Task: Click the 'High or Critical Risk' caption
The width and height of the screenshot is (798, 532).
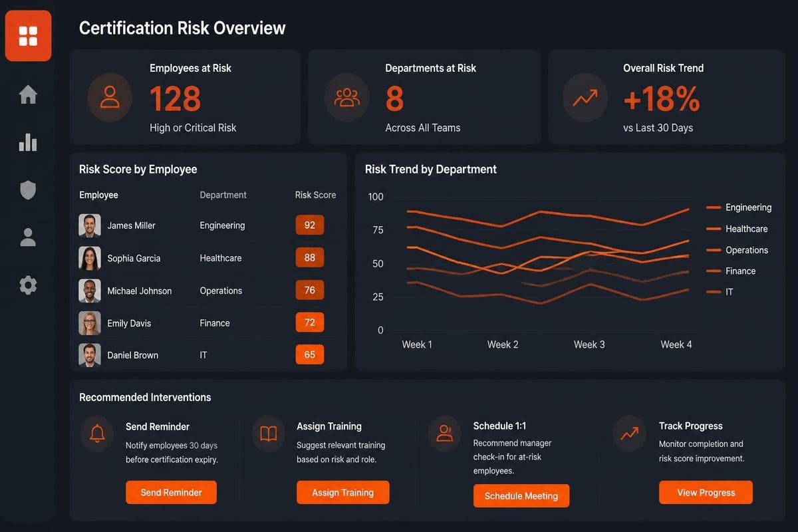Action: (193, 128)
